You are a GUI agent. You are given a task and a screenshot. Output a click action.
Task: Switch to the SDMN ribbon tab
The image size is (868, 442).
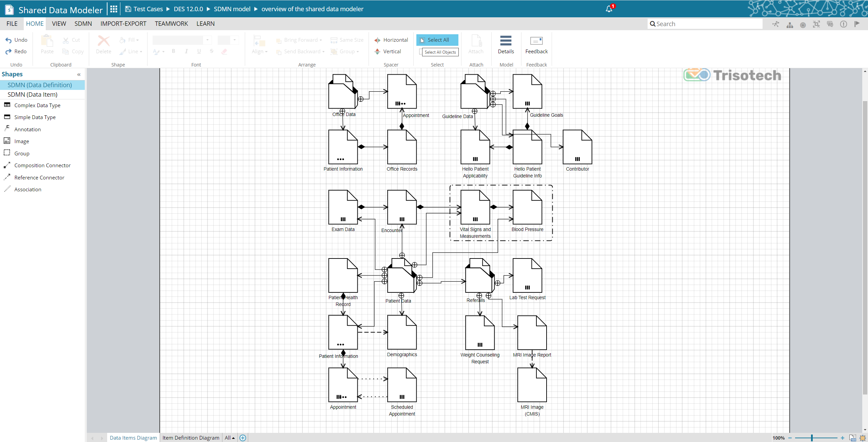[83, 24]
